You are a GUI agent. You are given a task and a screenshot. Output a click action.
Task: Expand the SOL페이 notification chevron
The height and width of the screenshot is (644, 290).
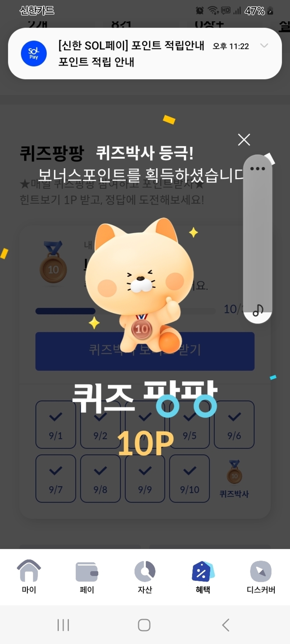[264, 46]
